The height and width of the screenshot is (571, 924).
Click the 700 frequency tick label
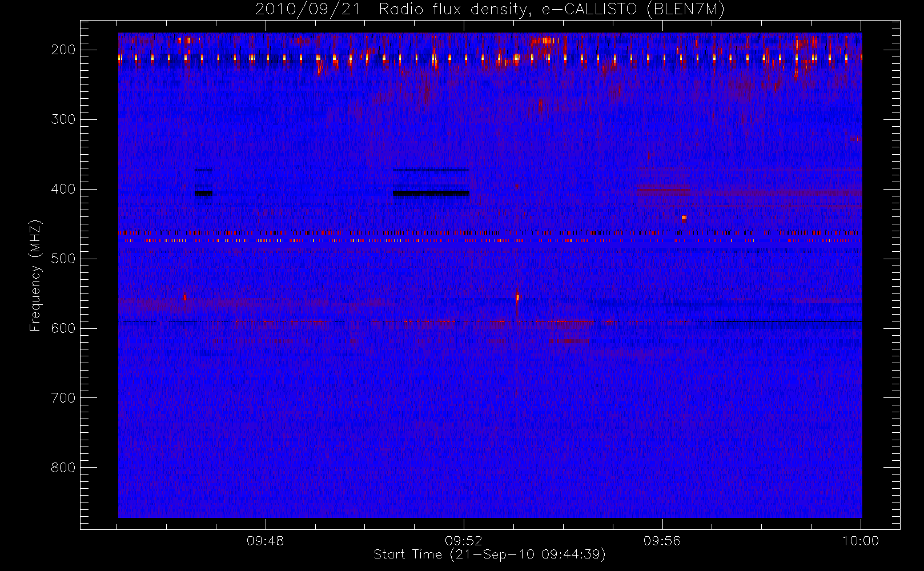click(63, 398)
